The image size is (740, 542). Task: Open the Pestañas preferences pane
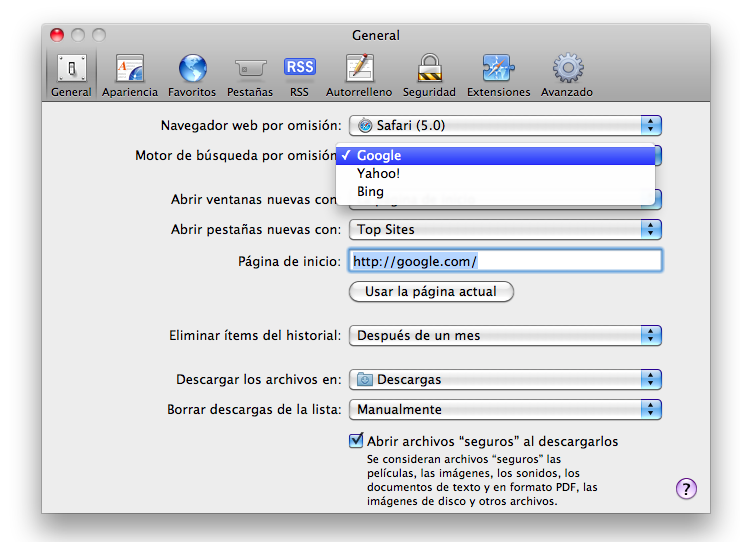pos(250,76)
